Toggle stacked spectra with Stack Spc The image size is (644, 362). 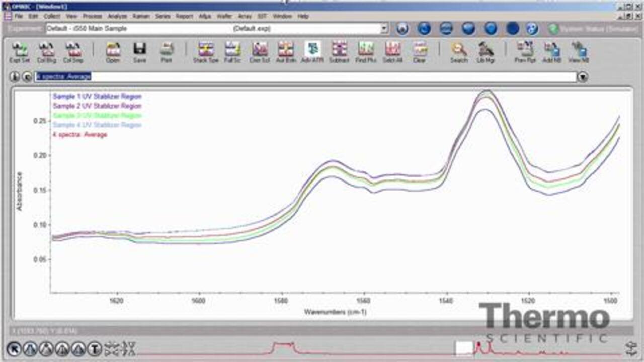pos(206,52)
